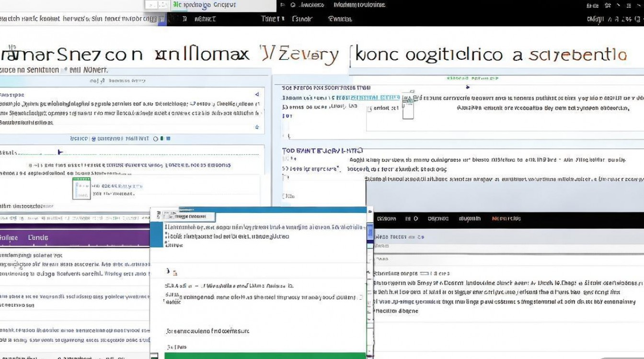Click the system tray icons in the top-right corner
This screenshot has height=359, width=644.
616,6
